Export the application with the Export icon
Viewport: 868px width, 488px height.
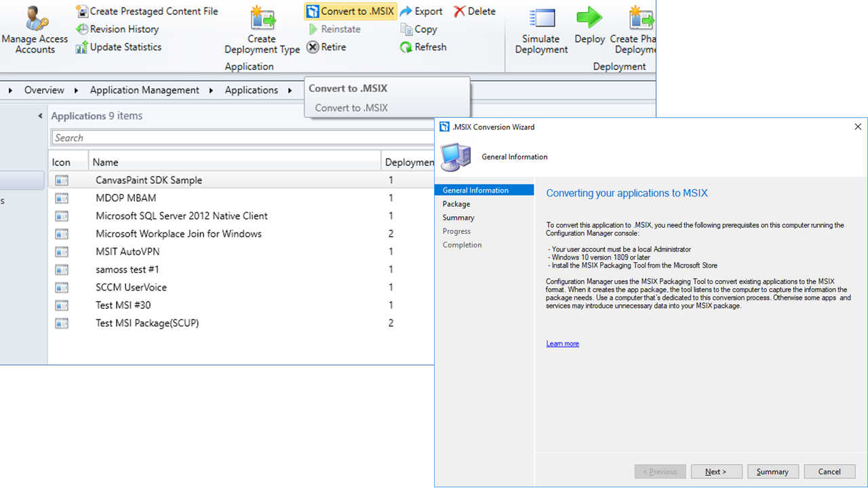(421, 11)
